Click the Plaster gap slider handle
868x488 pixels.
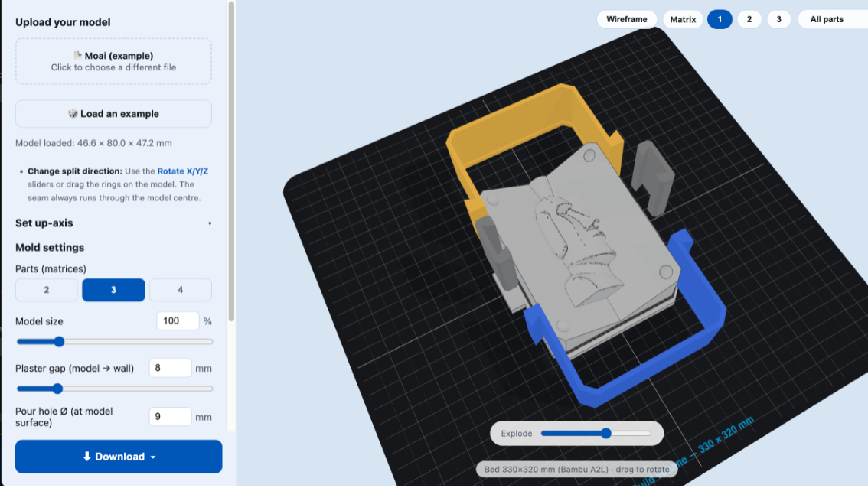[57, 389]
